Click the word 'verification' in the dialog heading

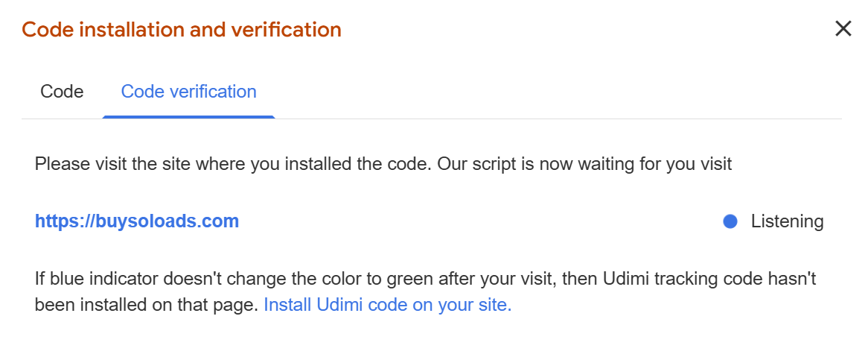pyautogui.click(x=287, y=30)
